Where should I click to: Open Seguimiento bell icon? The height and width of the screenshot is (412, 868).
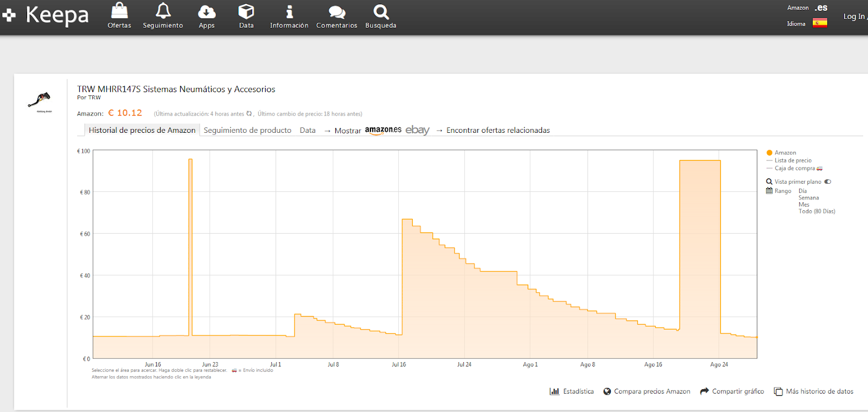click(163, 11)
